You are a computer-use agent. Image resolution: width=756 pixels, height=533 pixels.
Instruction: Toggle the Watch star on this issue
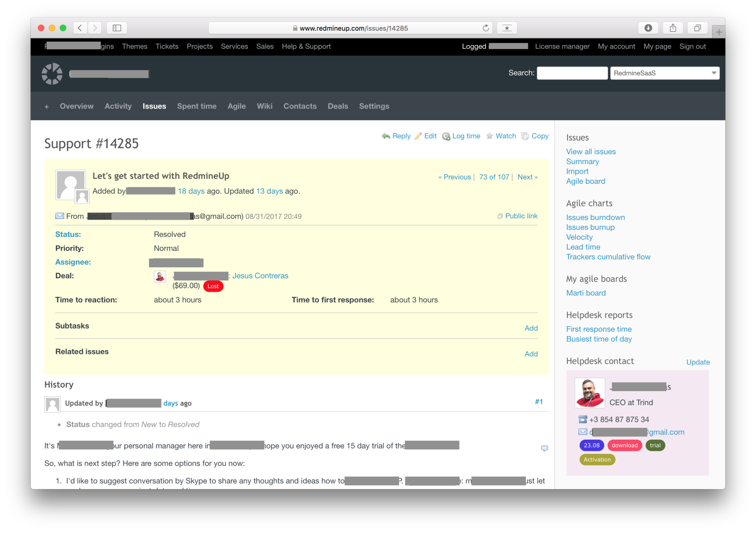point(489,136)
